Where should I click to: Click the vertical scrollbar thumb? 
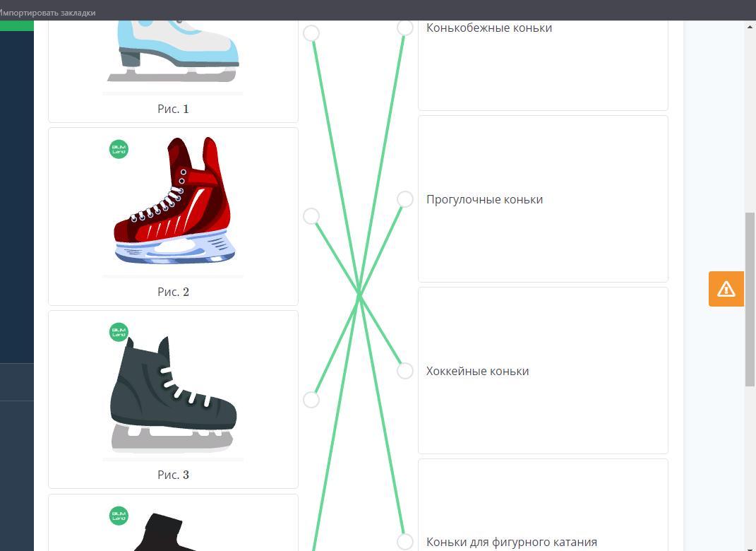click(x=750, y=299)
